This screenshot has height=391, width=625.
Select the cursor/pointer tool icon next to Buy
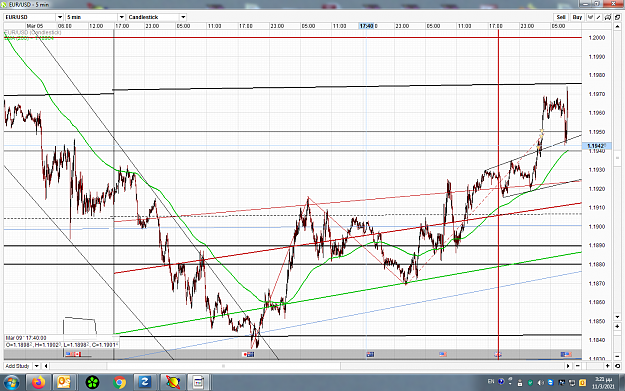pos(590,17)
